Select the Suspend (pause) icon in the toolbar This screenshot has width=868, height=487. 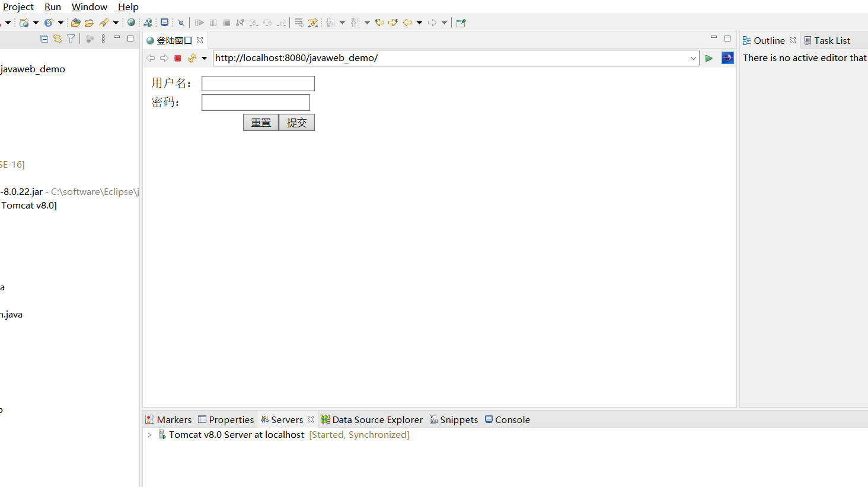[x=213, y=23]
